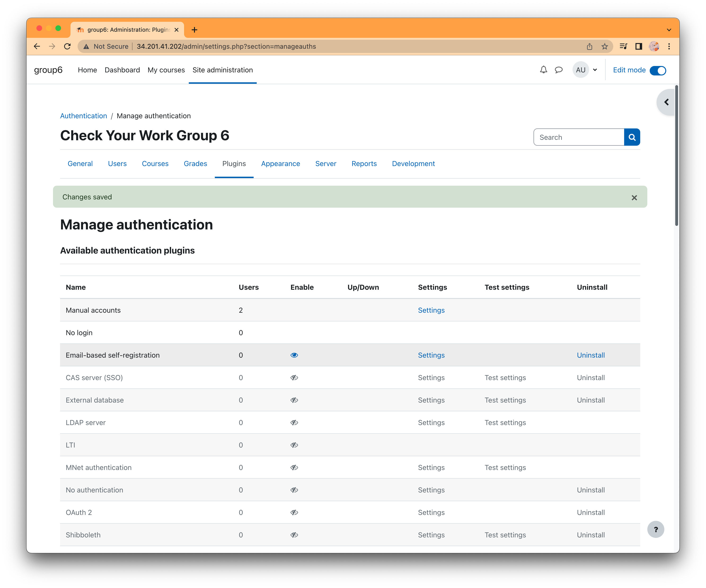Click the bookmark/star icon in browser bar

[x=605, y=46]
